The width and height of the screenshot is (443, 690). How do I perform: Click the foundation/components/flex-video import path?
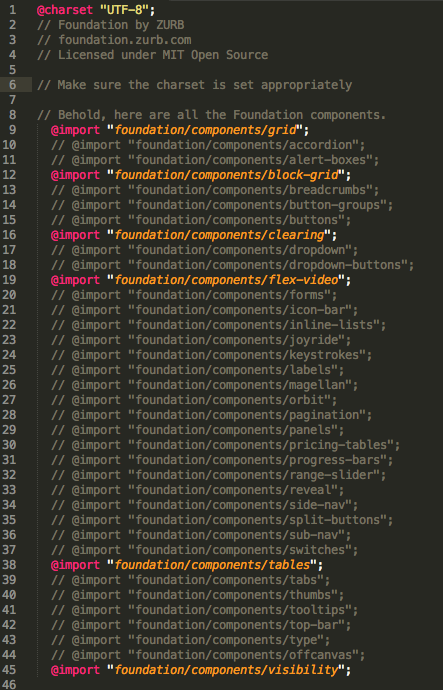point(227,279)
